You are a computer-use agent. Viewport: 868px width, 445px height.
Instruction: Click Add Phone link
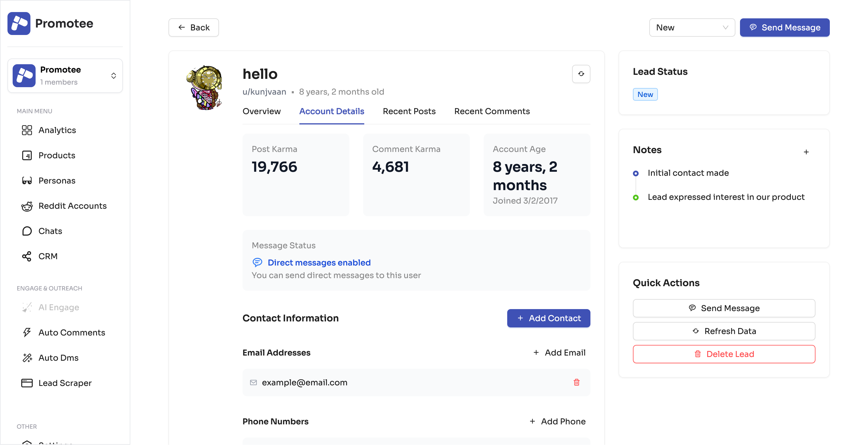click(558, 421)
